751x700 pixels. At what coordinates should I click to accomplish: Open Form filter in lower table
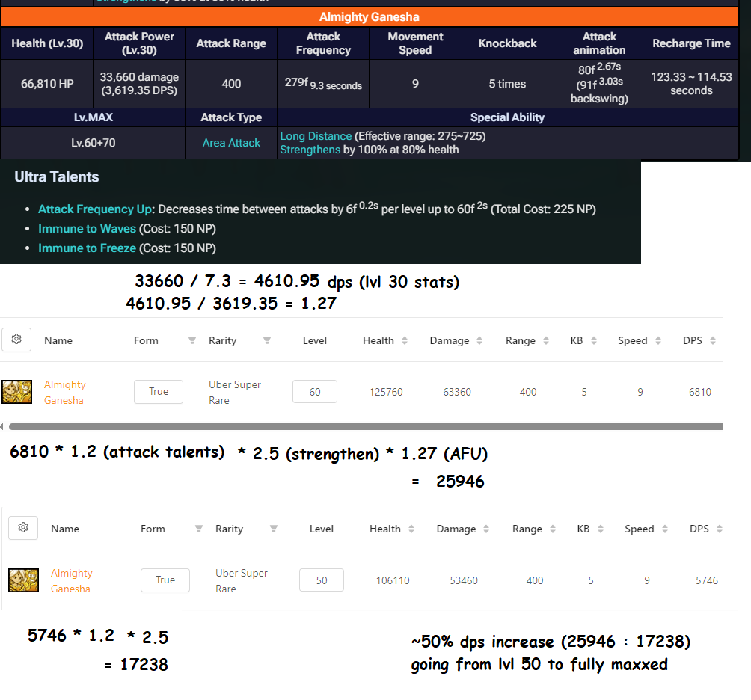199,529
